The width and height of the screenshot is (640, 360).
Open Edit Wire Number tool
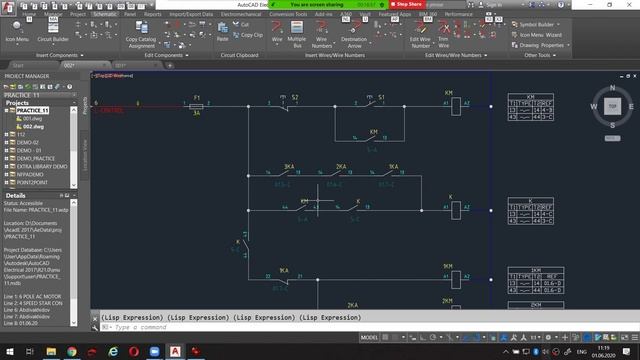point(420,34)
